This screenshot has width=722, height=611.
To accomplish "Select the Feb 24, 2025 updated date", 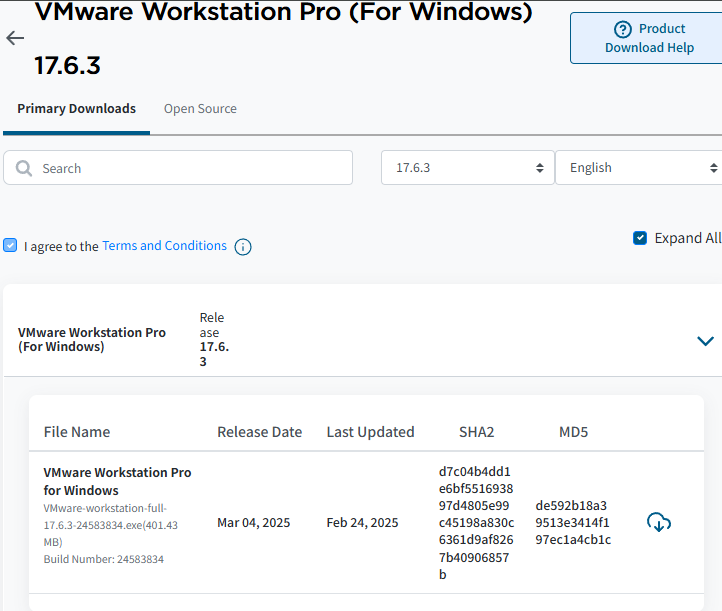I will coord(362,523).
